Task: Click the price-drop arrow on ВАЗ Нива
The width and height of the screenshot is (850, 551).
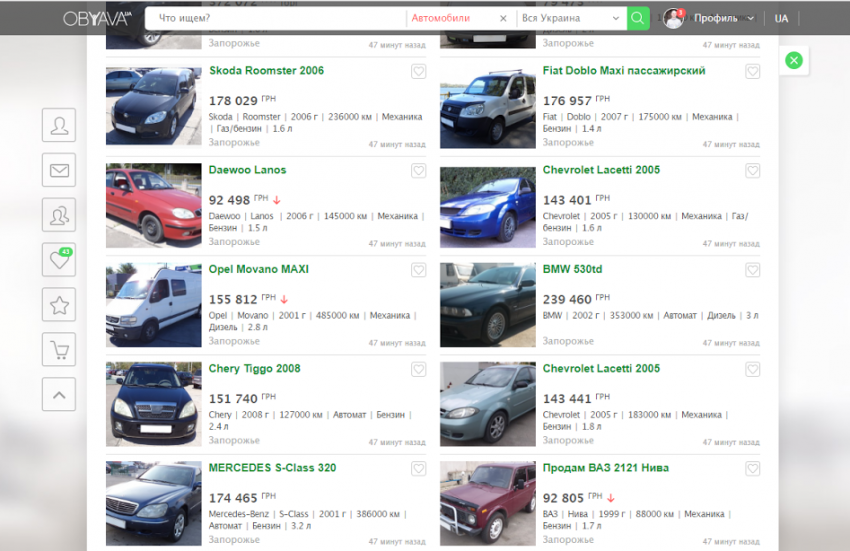Action: [x=611, y=498]
